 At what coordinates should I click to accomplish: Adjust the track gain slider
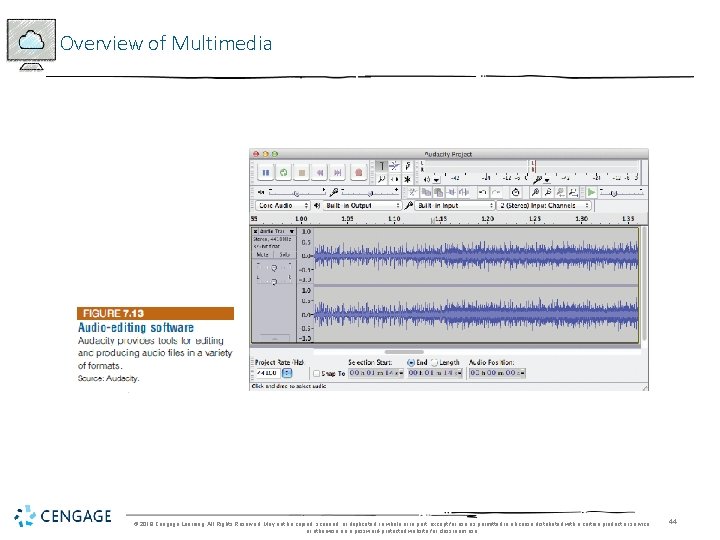274,268
